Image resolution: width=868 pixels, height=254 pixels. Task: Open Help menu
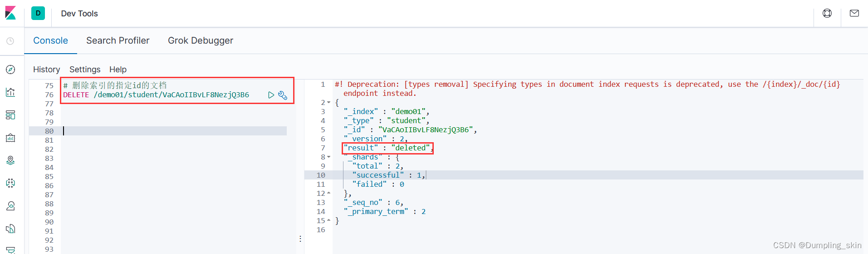118,70
